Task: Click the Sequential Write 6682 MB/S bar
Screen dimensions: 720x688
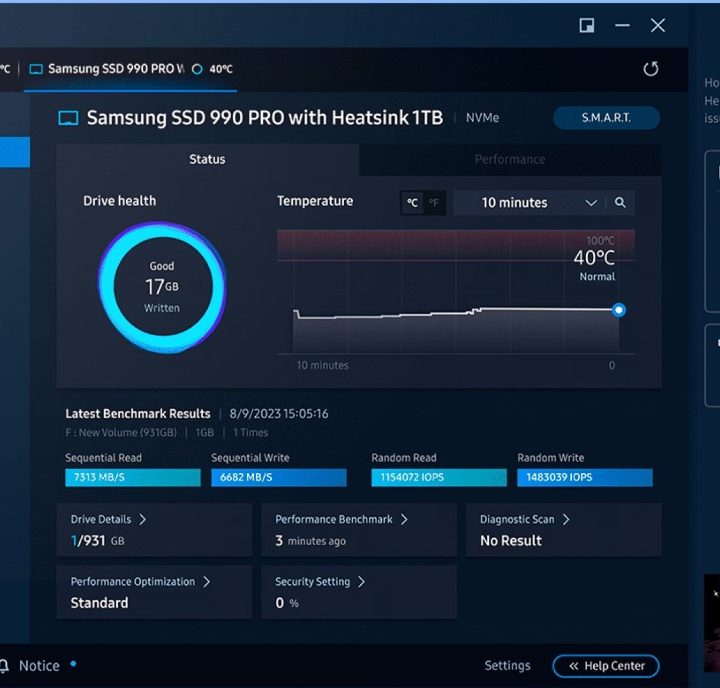Action: pyautogui.click(x=279, y=477)
